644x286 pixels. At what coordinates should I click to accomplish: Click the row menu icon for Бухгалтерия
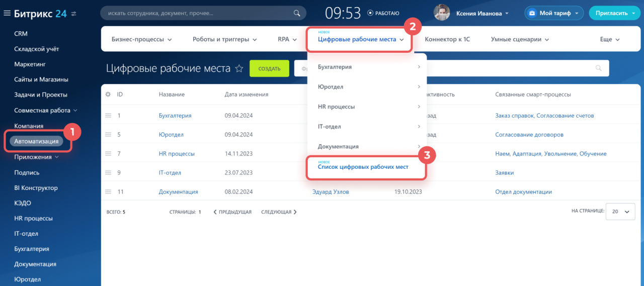point(108,116)
